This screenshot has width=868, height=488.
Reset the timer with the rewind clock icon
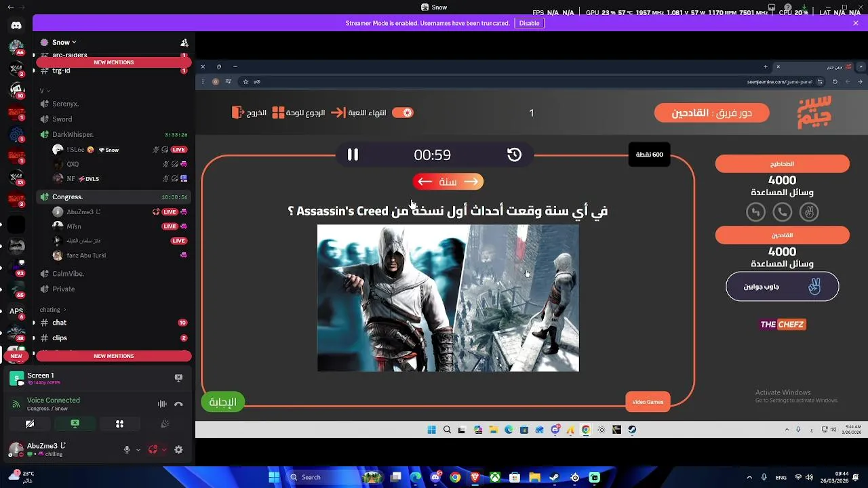pyautogui.click(x=514, y=155)
